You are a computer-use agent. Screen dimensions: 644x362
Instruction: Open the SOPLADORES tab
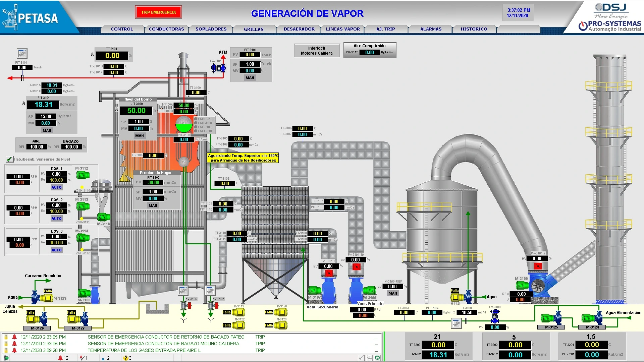point(211,29)
